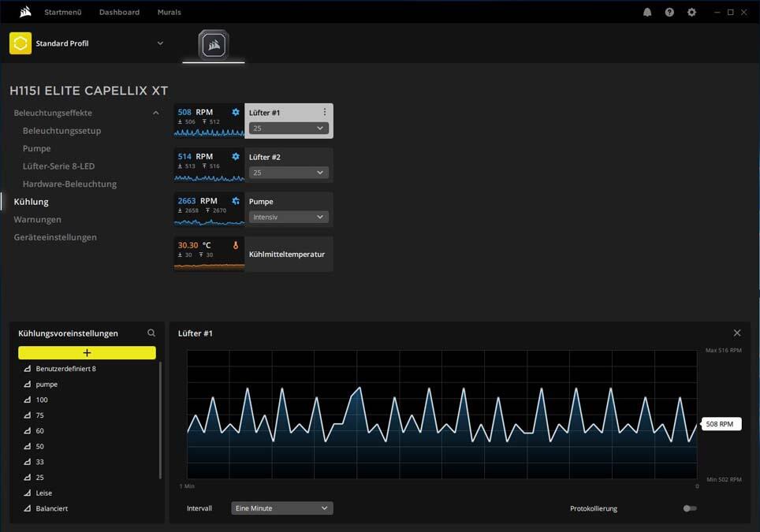Click the curve icon next to pumpe
The image size is (760, 532).
click(x=27, y=385)
